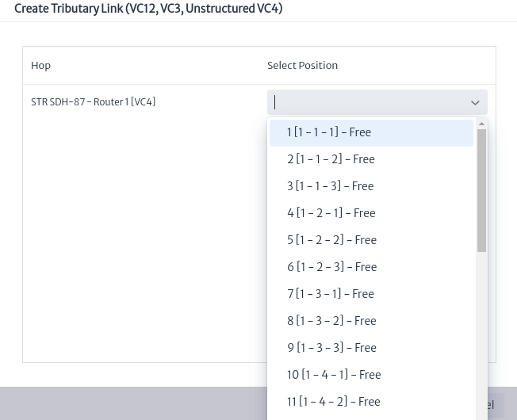517x420 pixels.
Task: Click the scroll up arrow in dropdown list
Action: pos(481,124)
